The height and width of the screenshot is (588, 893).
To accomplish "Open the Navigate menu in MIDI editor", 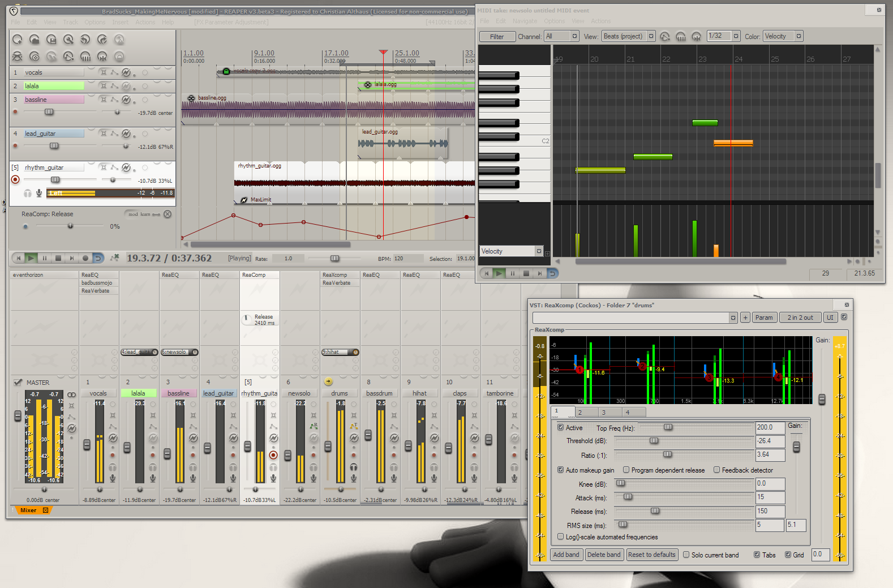I will [525, 21].
